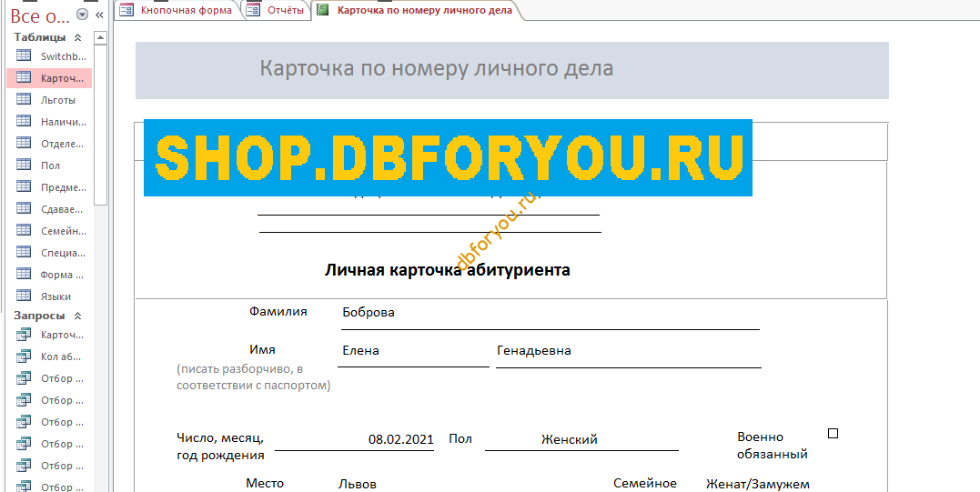
Task: Open navigation pane category dropdown menu
Action: [81, 15]
